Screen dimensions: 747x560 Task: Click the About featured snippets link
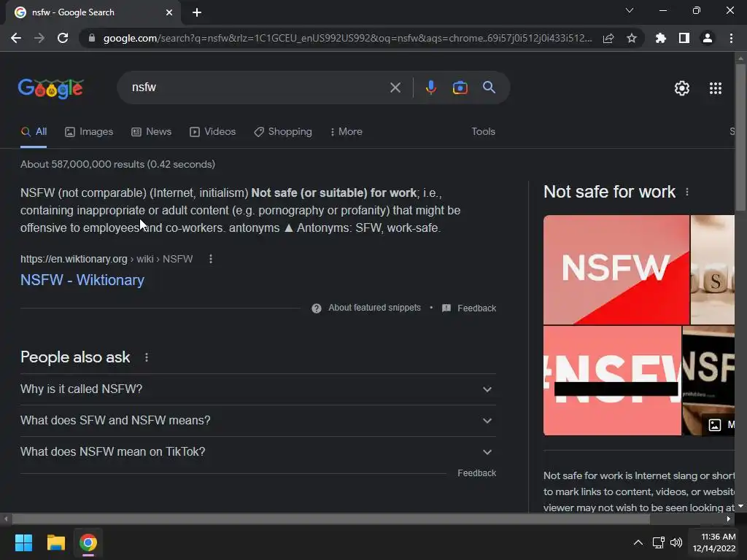coord(374,308)
